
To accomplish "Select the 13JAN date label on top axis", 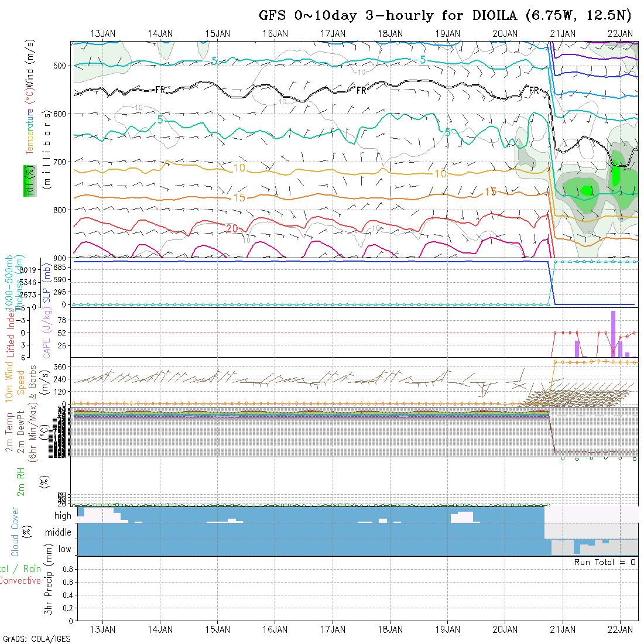I will click(103, 33).
